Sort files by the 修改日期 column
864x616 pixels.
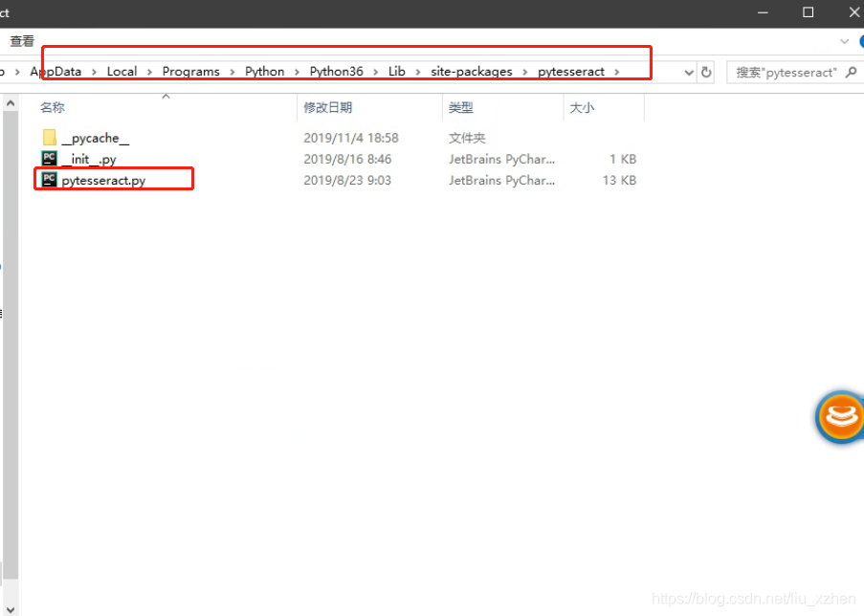click(329, 107)
